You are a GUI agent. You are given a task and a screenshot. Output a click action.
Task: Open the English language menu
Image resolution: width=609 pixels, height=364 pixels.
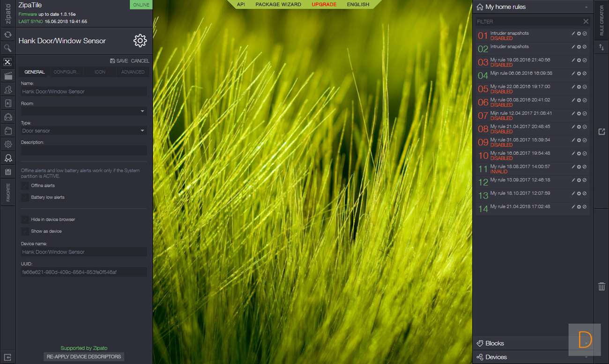358,5
